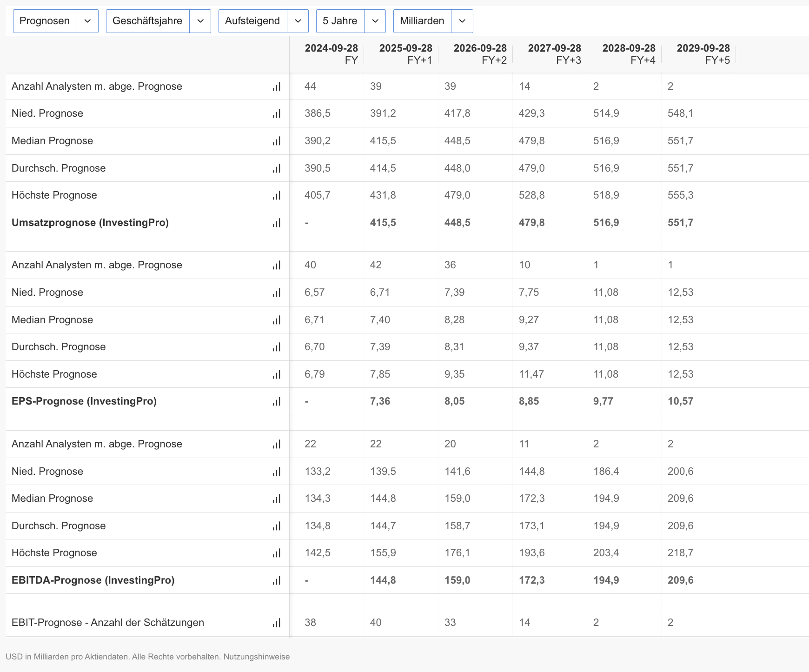
Task: Click the value 528,8 in FY+3 column
Action: click(x=532, y=195)
